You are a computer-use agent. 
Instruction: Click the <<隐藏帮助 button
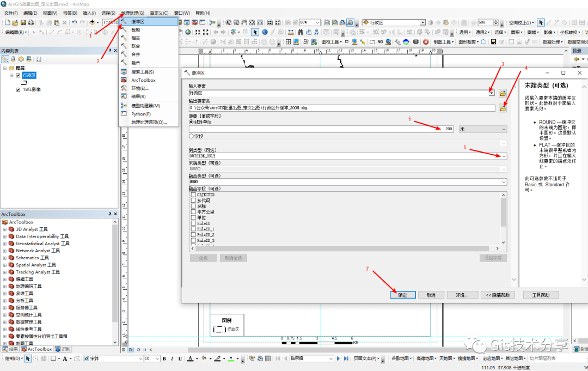(x=498, y=295)
